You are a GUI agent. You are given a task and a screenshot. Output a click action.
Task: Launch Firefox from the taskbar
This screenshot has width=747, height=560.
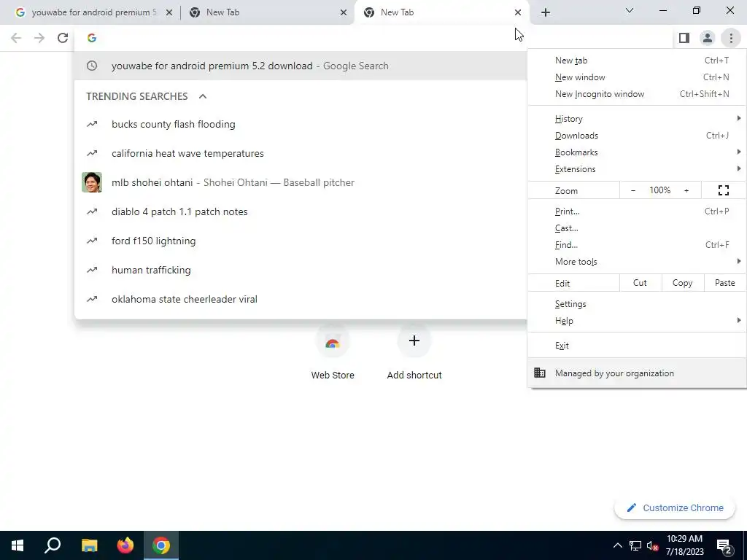click(125, 545)
